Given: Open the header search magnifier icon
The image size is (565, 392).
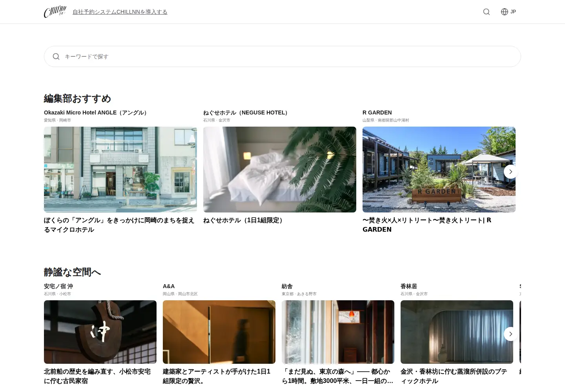Looking at the screenshot, I should tap(487, 12).
